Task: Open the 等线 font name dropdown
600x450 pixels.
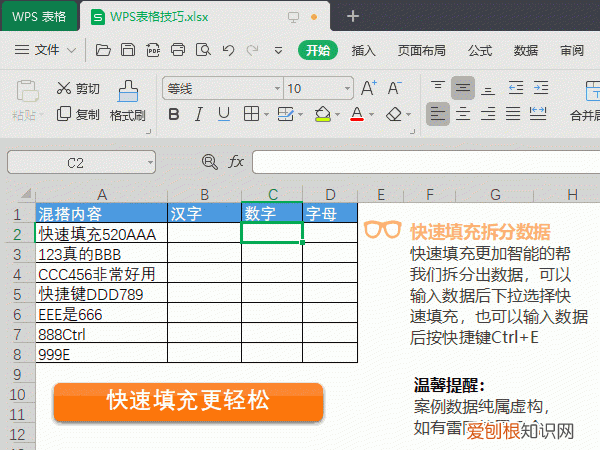Action: coord(277,88)
